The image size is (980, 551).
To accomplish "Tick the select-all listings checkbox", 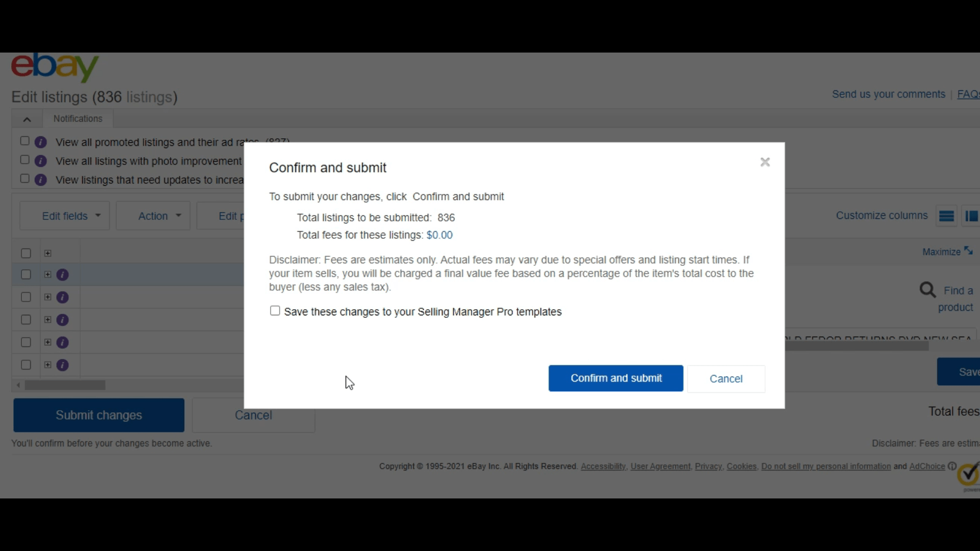I will pos(26,253).
